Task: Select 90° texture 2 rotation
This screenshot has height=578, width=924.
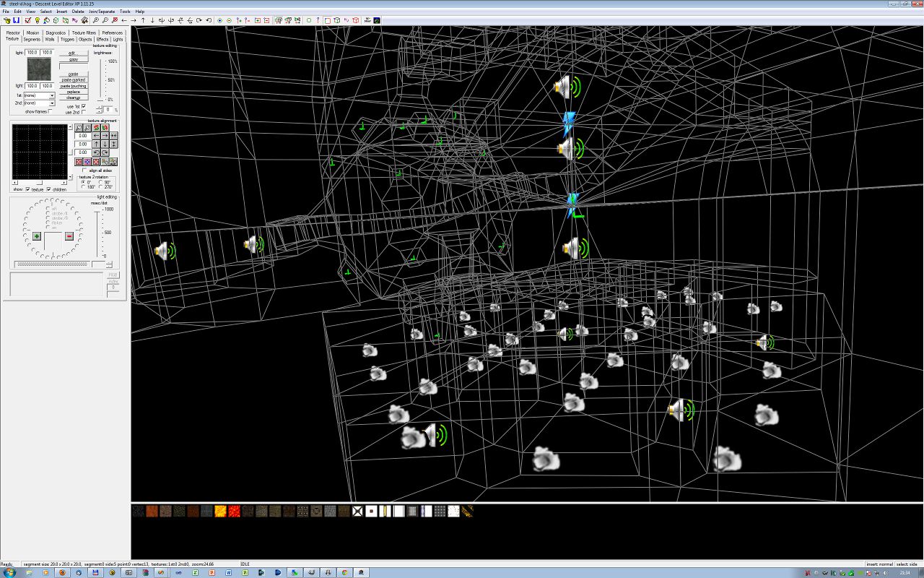Action: (x=100, y=182)
